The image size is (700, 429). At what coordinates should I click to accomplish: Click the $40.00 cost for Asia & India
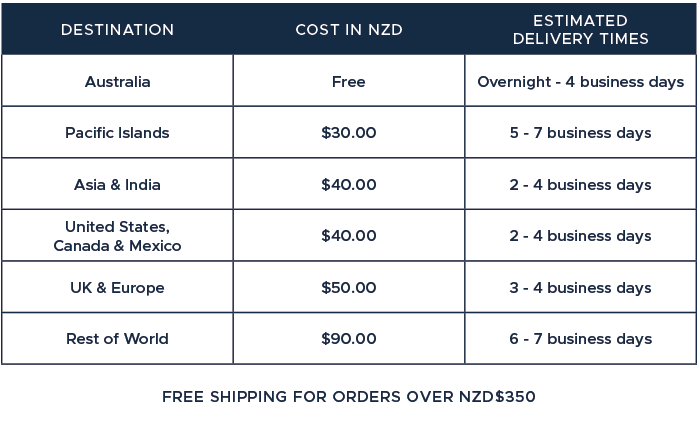[349, 184]
